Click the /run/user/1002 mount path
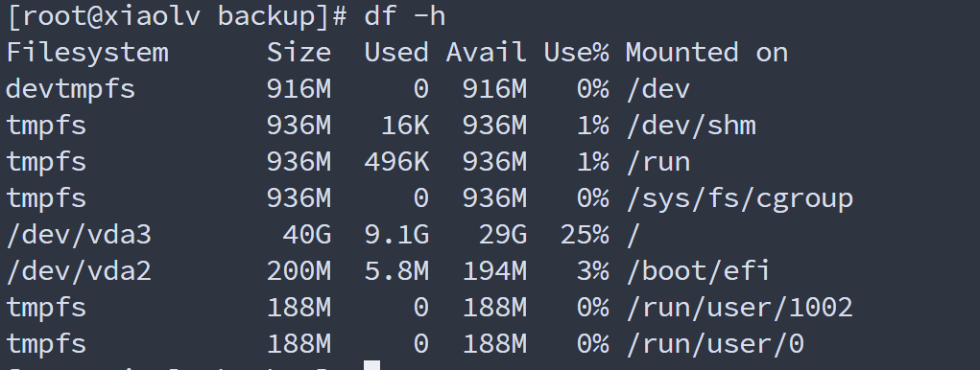 [x=739, y=308]
